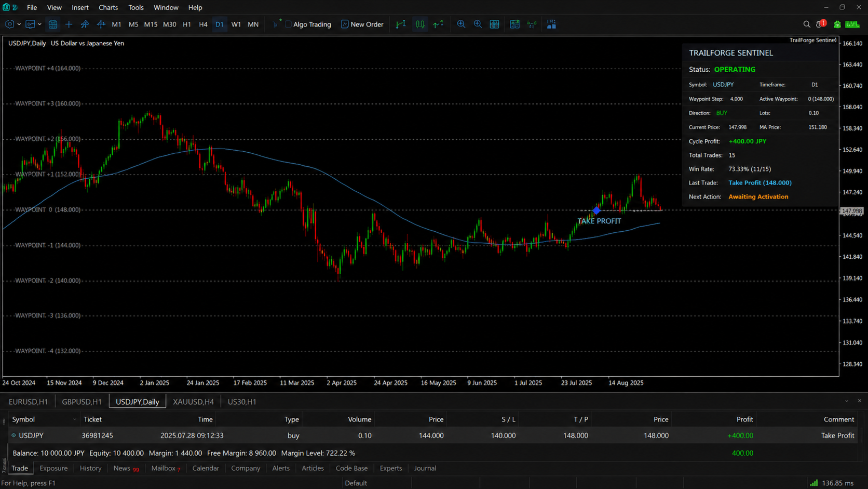Expand the new chart dropdown arrow
Image resolution: width=868 pixels, height=489 pixels.
[x=19, y=24]
